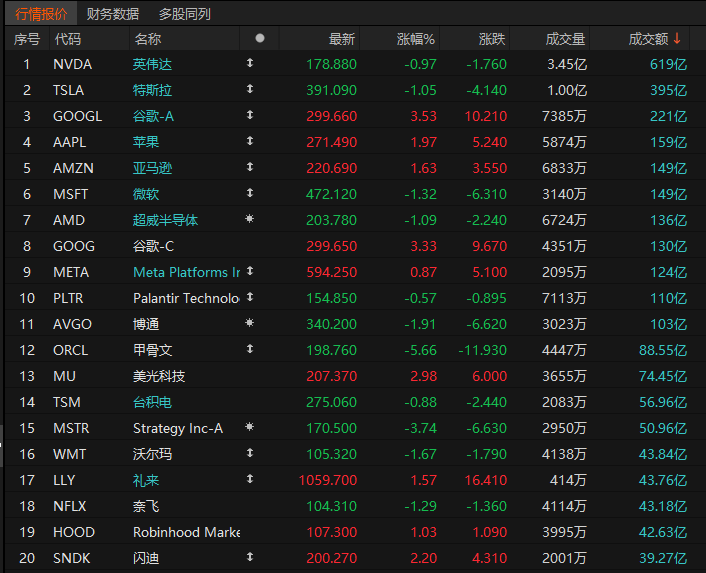Select ticker code MU
The width and height of the screenshot is (706, 573).
[x=64, y=376]
